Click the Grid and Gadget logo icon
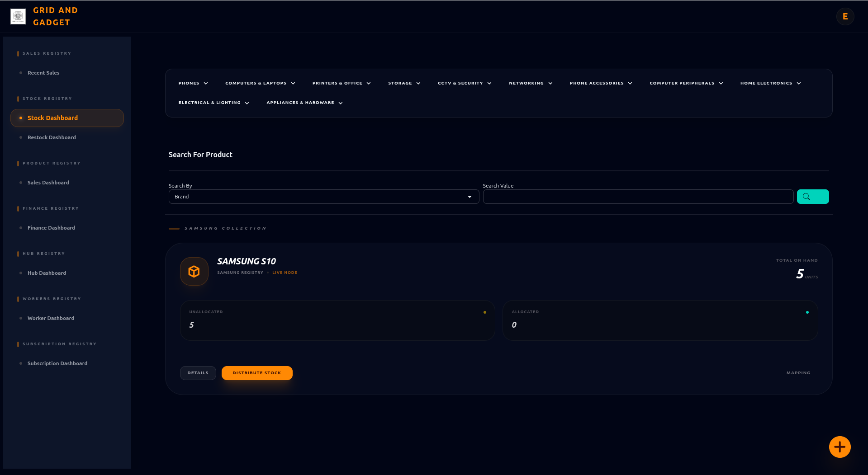 (x=17, y=16)
